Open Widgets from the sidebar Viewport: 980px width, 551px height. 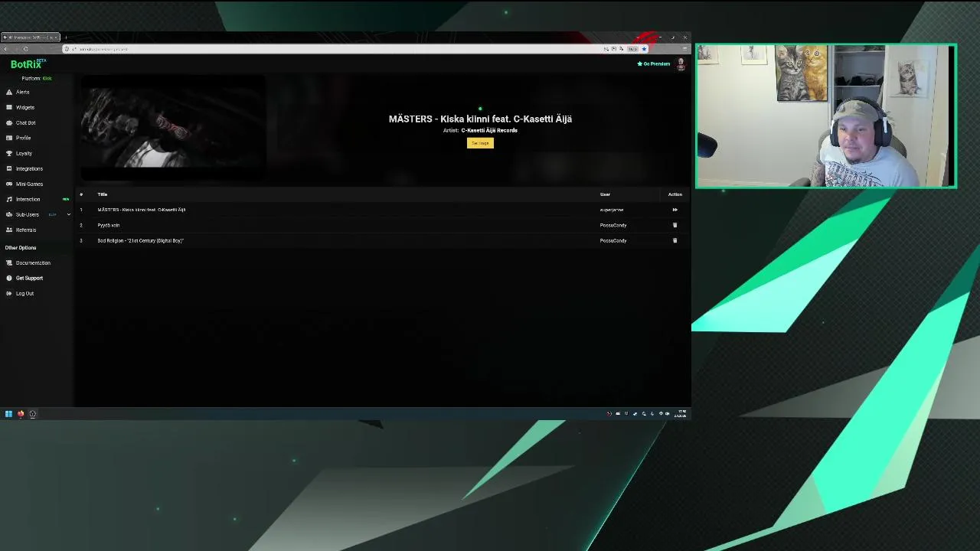24,107
